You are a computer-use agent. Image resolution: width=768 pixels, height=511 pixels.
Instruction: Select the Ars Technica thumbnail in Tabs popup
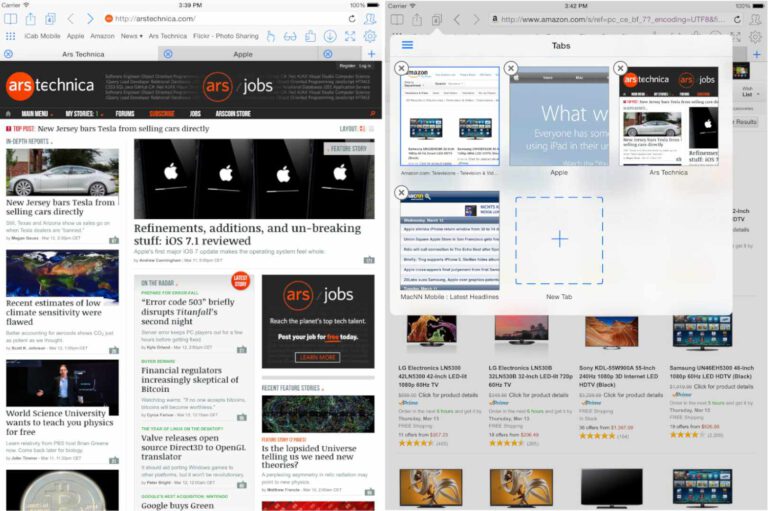tap(669, 117)
